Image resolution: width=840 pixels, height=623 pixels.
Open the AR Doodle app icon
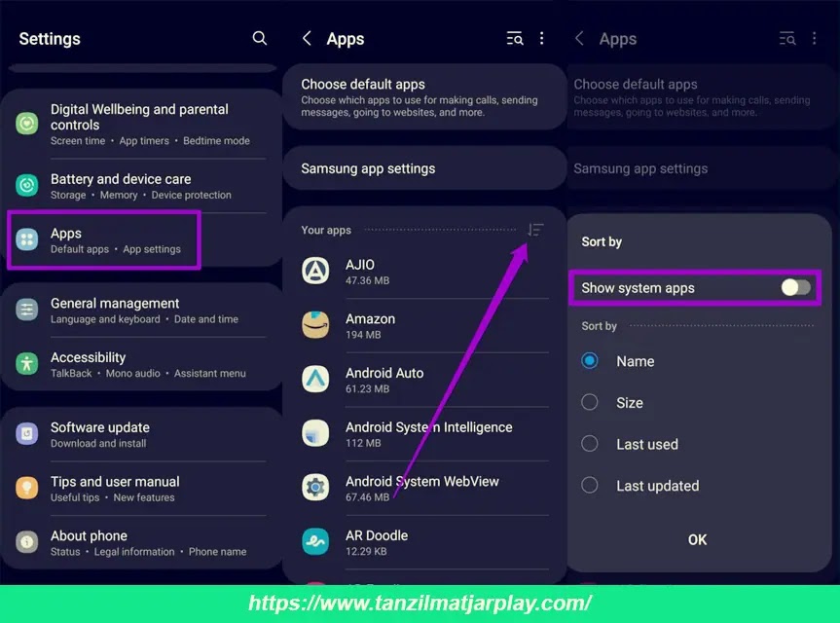point(315,542)
